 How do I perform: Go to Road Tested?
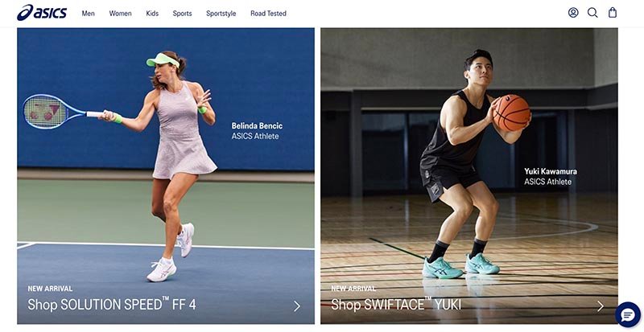[x=268, y=14]
